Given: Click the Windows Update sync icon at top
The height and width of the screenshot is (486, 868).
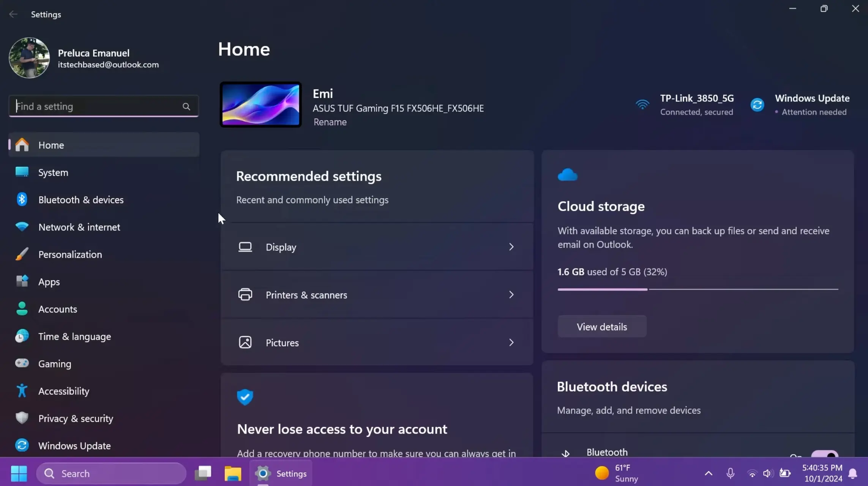Looking at the screenshot, I should (758, 104).
